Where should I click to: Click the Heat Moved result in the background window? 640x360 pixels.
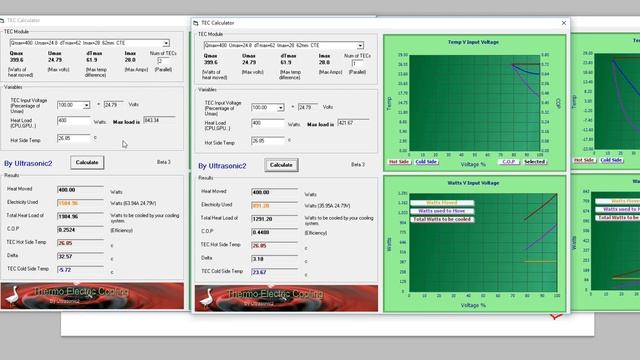coord(80,190)
